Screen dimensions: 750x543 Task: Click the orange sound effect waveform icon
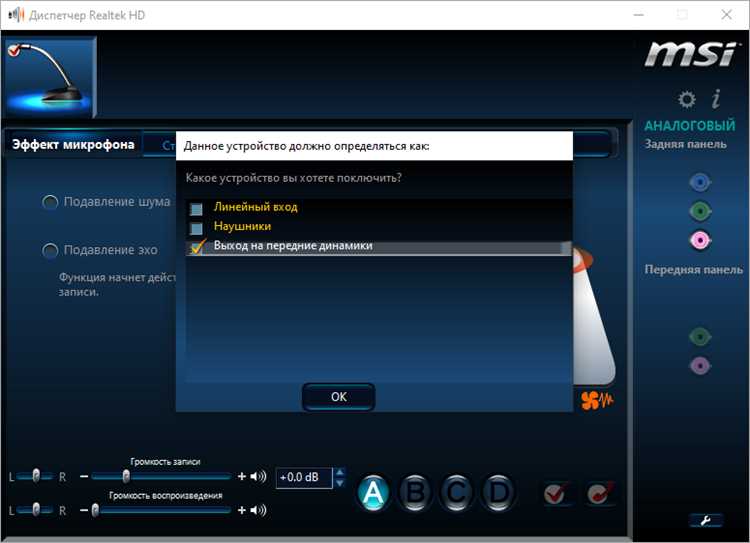coord(597,400)
